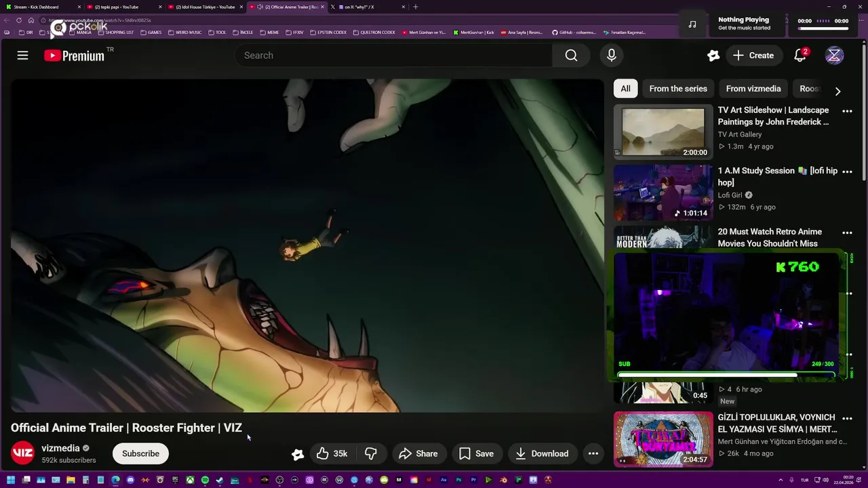Share the Rooster Fighter trailer
The width and height of the screenshot is (868, 488).
tap(418, 454)
